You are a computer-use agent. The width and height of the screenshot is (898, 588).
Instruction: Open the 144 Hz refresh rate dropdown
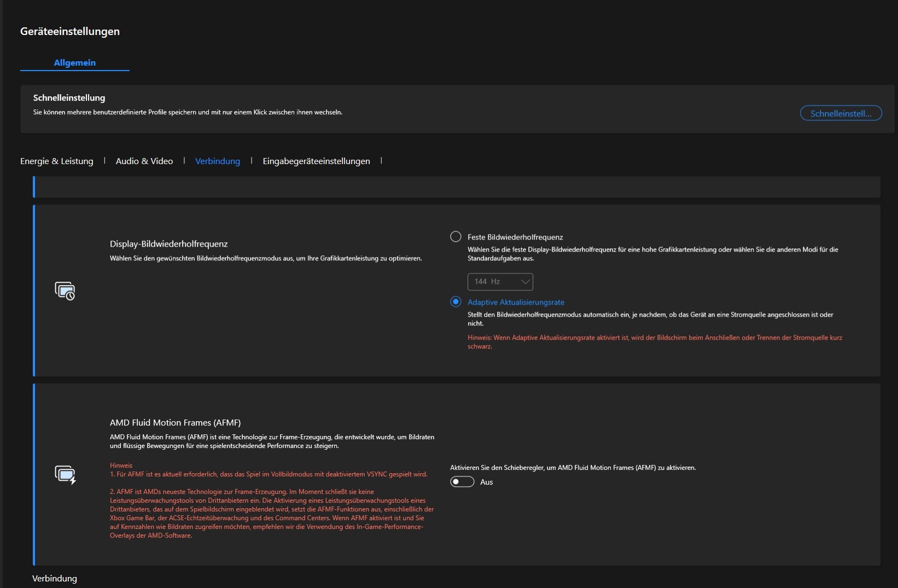500,282
